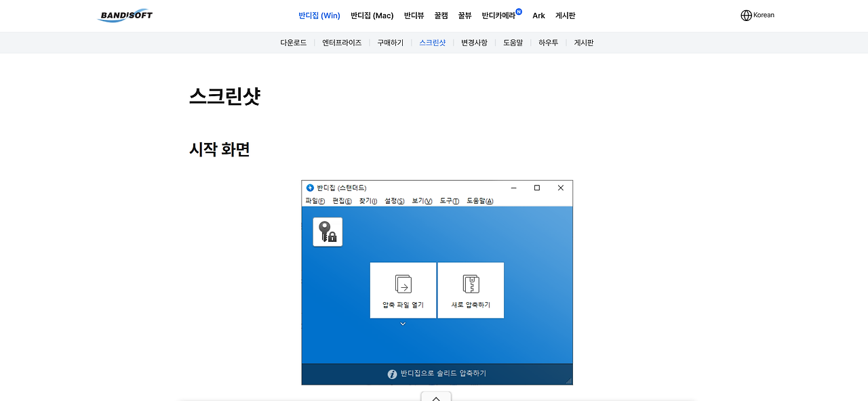The image size is (868, 401).
Task: Select the 엔터프라이즈 sub-menu link
Action: tap(342, 43)
